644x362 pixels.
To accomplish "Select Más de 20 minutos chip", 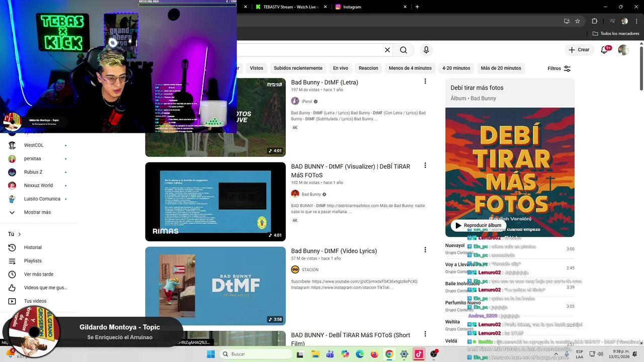I will 501,68.
